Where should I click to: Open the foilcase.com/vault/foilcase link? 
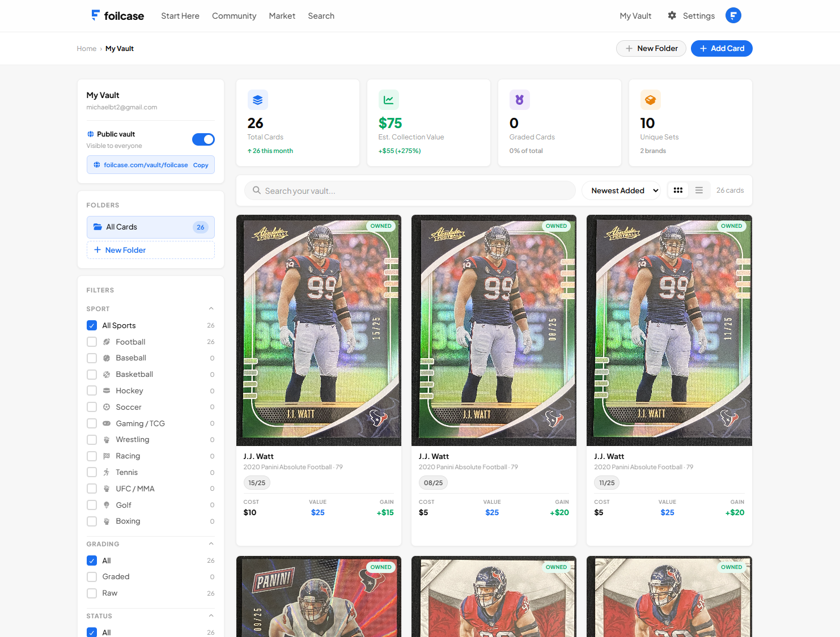[x=146, y=165]
